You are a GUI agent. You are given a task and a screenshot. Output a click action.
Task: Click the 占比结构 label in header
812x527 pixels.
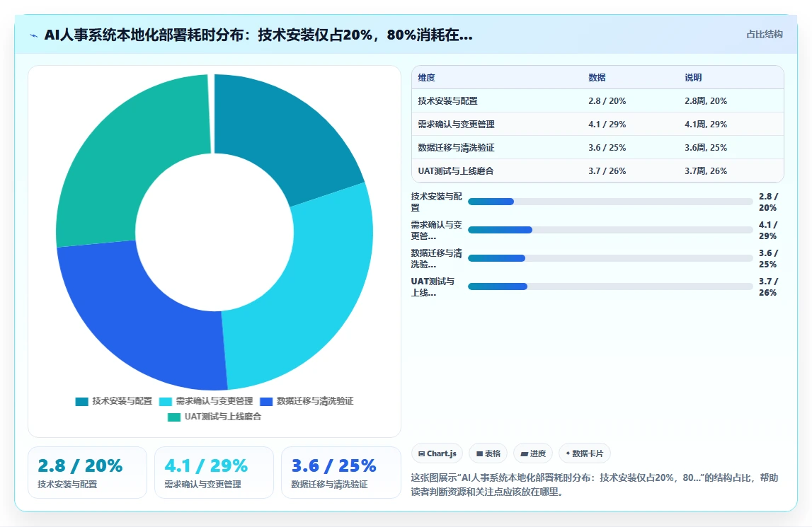(765, 34)
